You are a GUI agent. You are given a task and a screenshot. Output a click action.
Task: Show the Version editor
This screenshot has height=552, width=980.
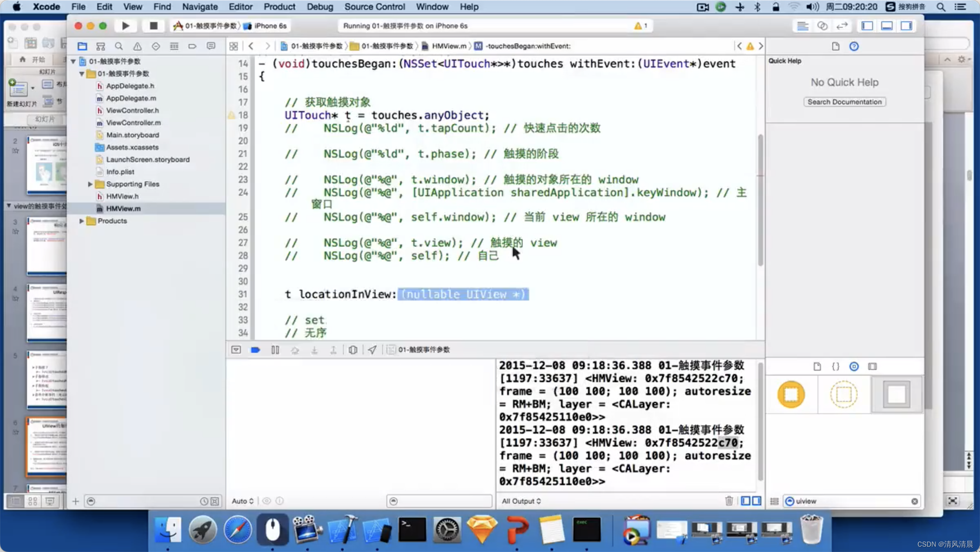[x=842, y=26]
